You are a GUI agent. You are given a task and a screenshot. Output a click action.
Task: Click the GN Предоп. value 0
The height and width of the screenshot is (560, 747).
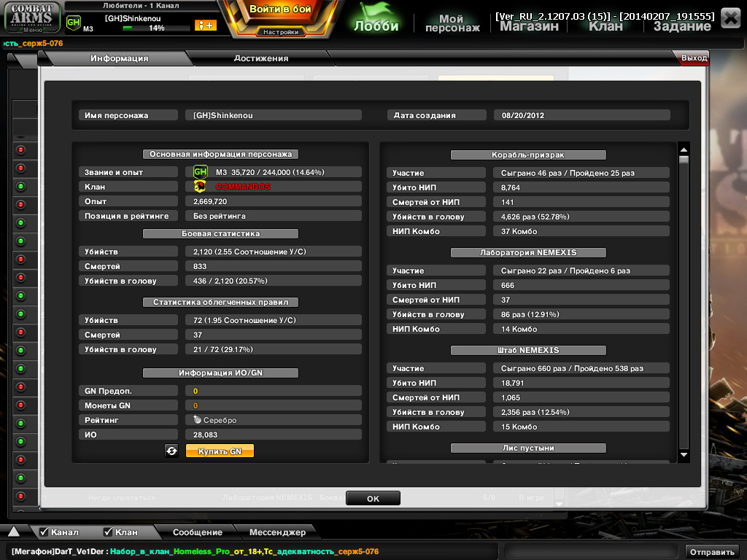[x=274, y=391]
